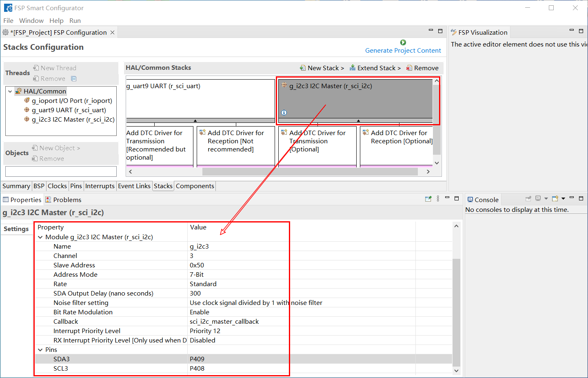Click the stacks vertical scroll down arrow
588x378 pixels.
[x=437, y=162]
